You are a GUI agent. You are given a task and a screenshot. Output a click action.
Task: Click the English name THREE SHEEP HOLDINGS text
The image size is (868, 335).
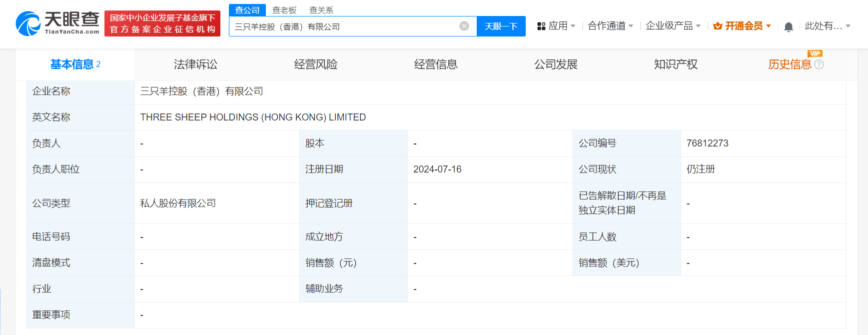[x=253, y=117]
